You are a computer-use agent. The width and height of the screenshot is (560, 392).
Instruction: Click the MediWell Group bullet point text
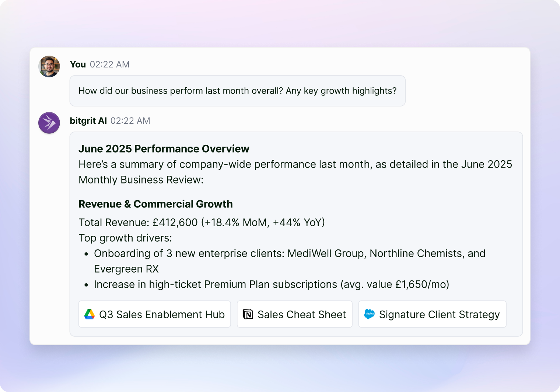(x=290, y=253)
